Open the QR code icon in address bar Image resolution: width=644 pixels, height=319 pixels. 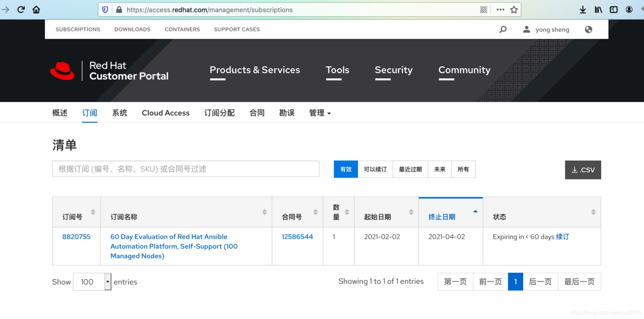point(484,10)
